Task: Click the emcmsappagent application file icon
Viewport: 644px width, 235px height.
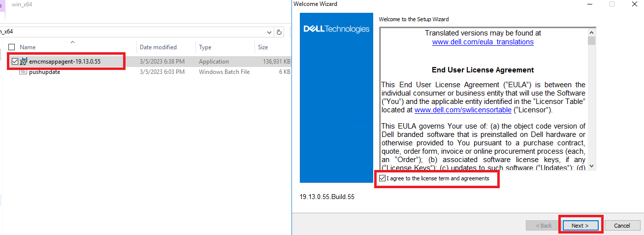Action: pos(23,62)
